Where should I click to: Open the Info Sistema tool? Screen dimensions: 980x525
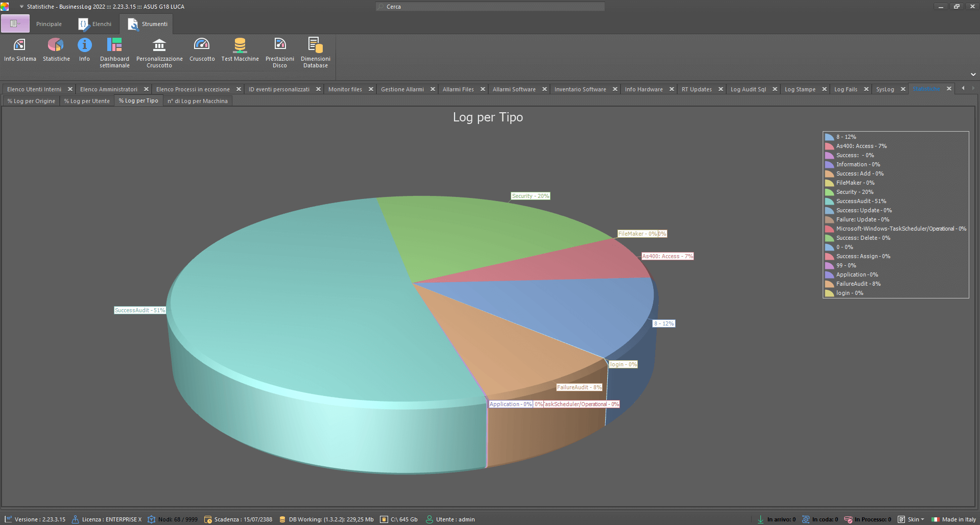tap(20, 51)
